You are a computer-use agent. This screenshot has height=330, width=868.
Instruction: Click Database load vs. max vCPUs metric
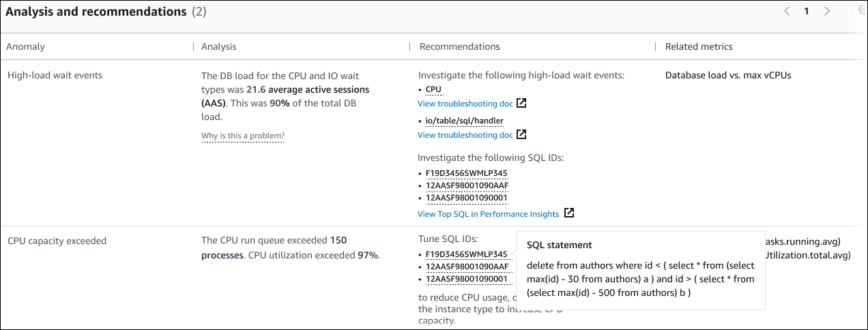tap(728, 76)
